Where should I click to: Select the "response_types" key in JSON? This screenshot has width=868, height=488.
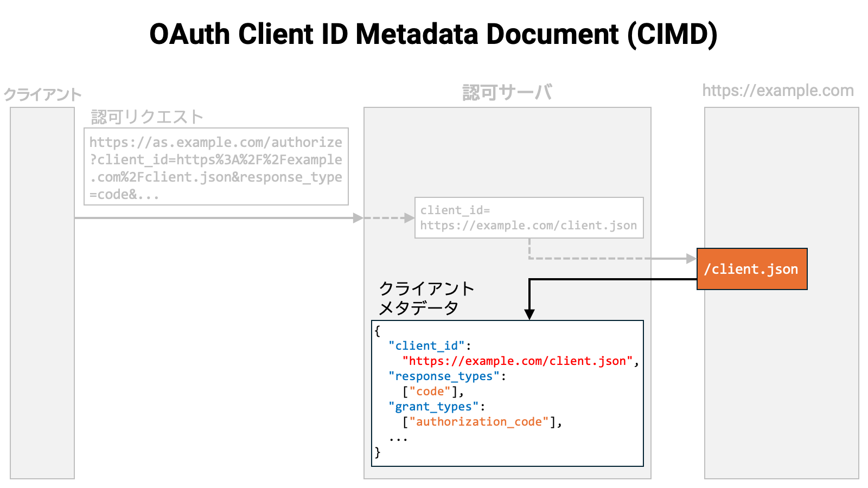[444, 376]
